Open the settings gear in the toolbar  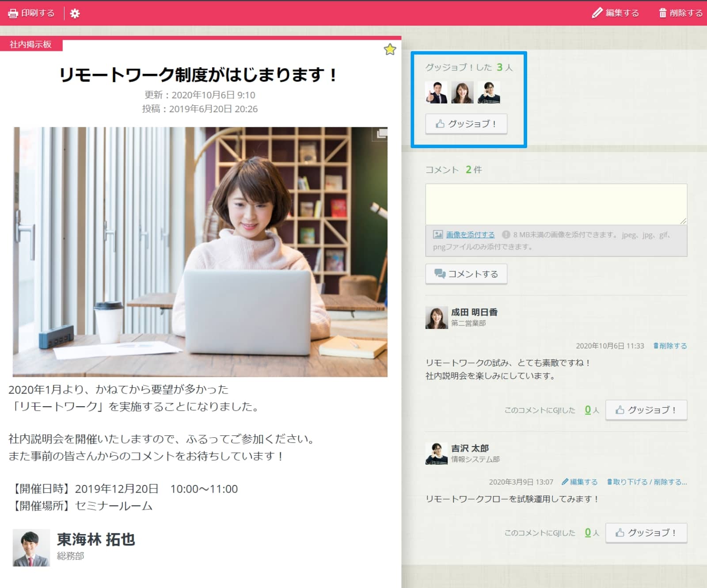point(74,13)
